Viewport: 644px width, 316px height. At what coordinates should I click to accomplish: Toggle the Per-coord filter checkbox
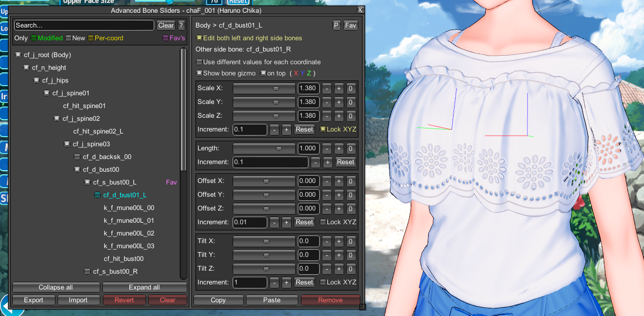(x=91, y=38)
